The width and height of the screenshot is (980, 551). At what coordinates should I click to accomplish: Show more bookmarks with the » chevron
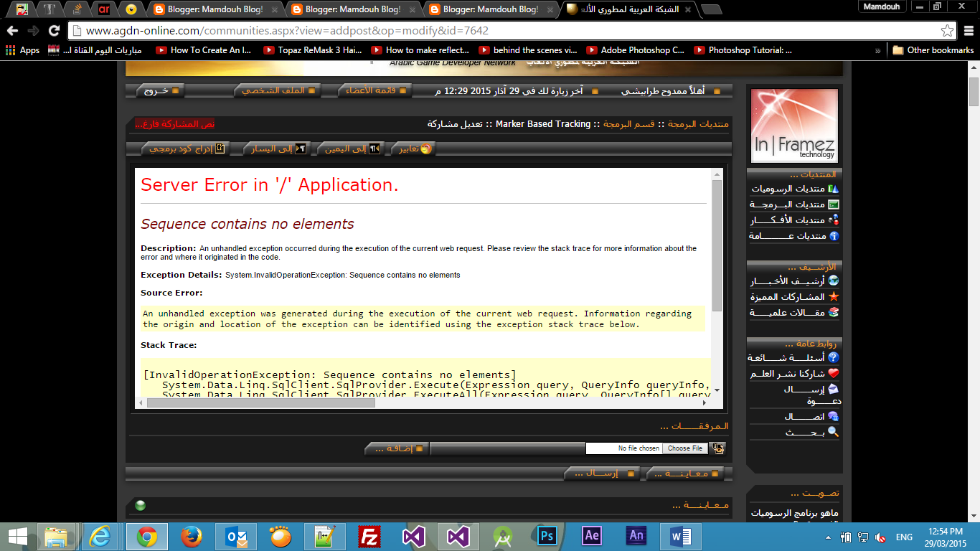click(877, 50)
